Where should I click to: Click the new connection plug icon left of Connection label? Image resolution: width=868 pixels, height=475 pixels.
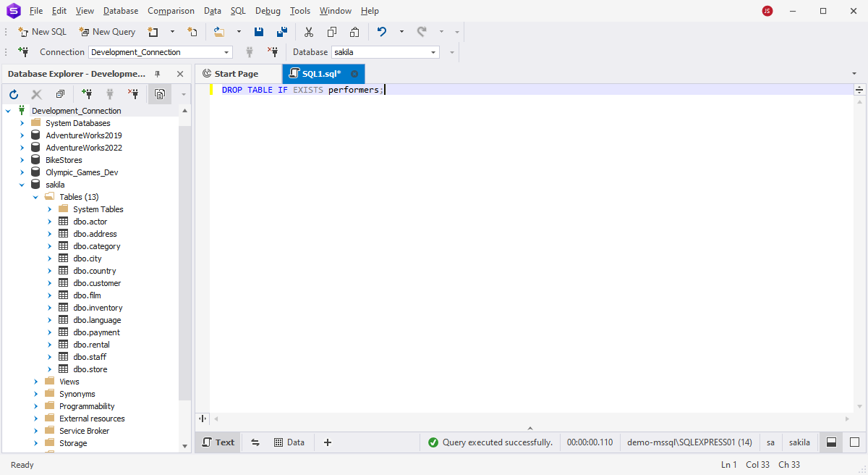tap(23, 52)
